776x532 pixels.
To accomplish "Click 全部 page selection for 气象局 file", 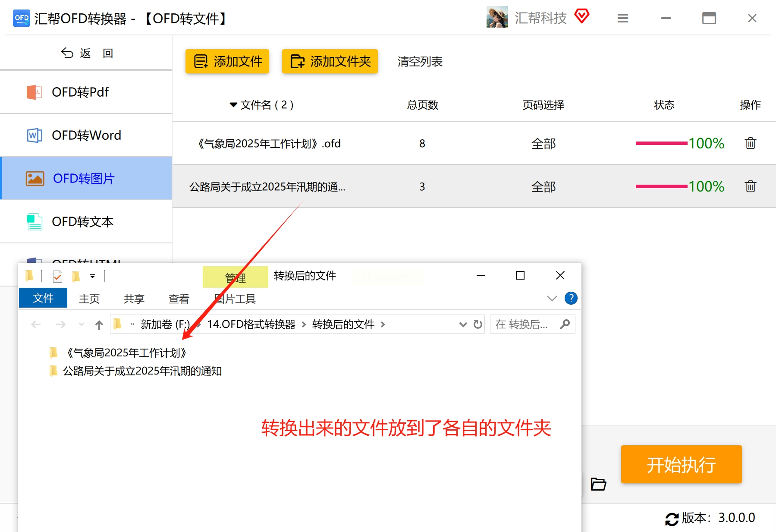I will click(x=544, y=144).
